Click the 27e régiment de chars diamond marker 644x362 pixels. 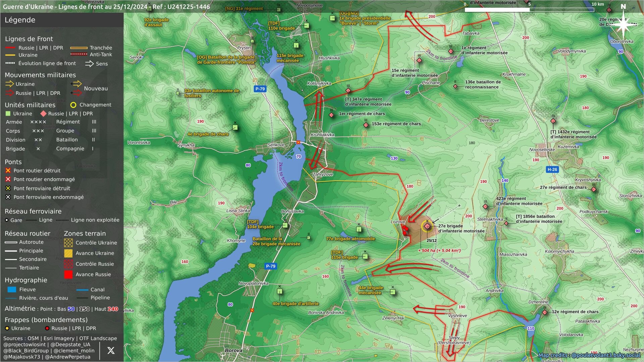(x=594, y=189)
